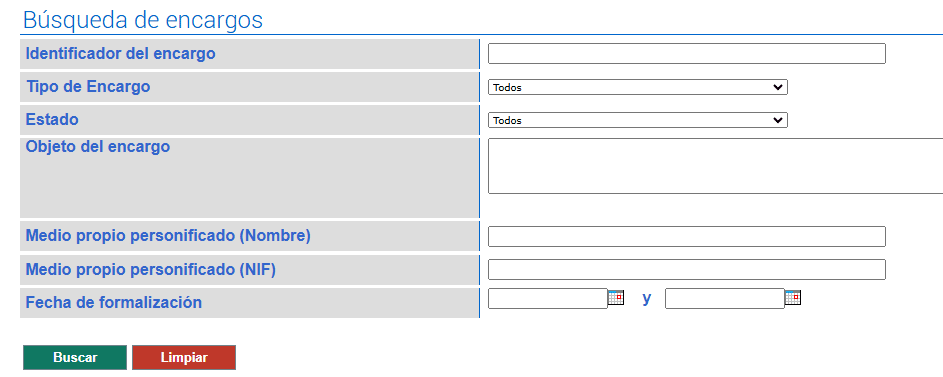Click the Estado label

point(52,120)
